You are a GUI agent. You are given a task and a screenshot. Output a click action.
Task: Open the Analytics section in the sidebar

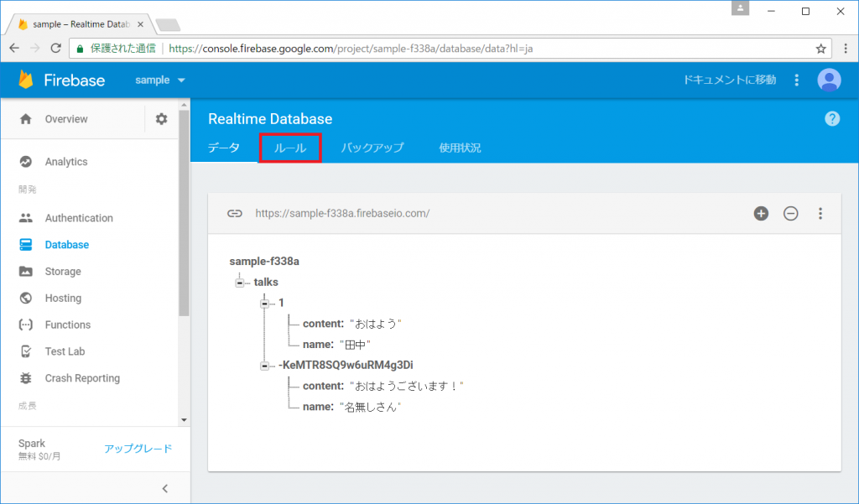67,161
